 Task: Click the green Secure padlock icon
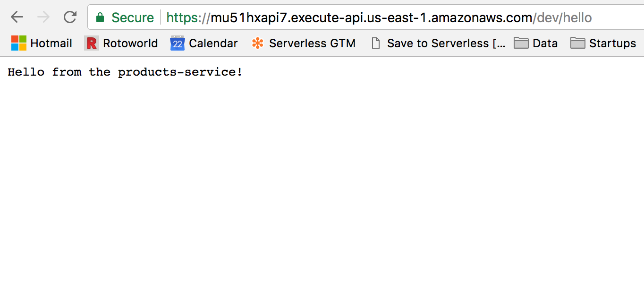(101, 17)
